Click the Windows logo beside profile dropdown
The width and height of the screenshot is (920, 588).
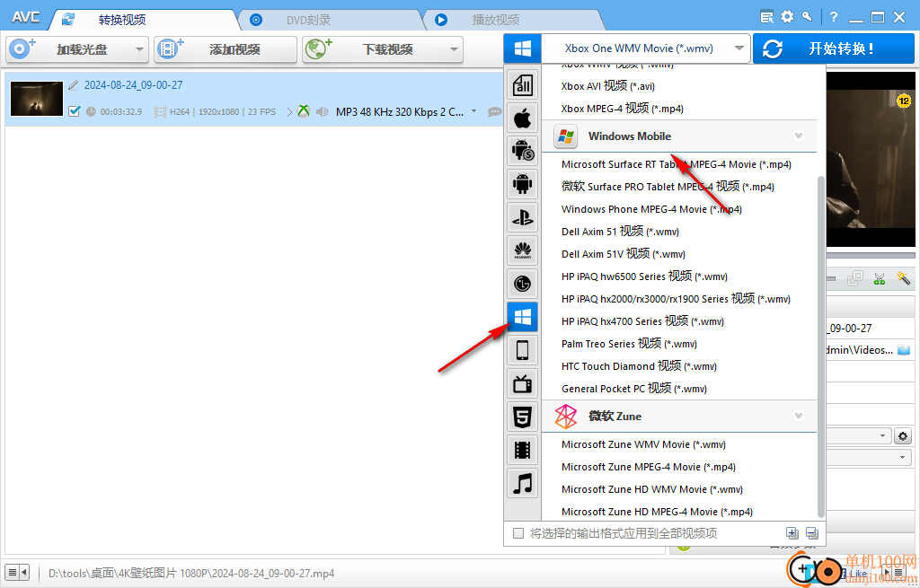tap(522, 48)
